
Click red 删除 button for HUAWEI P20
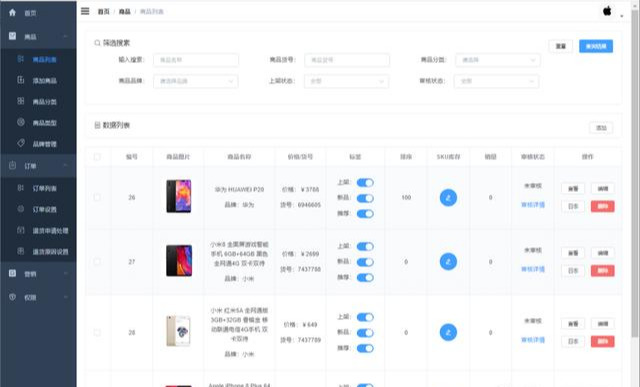tap(602, 206)
